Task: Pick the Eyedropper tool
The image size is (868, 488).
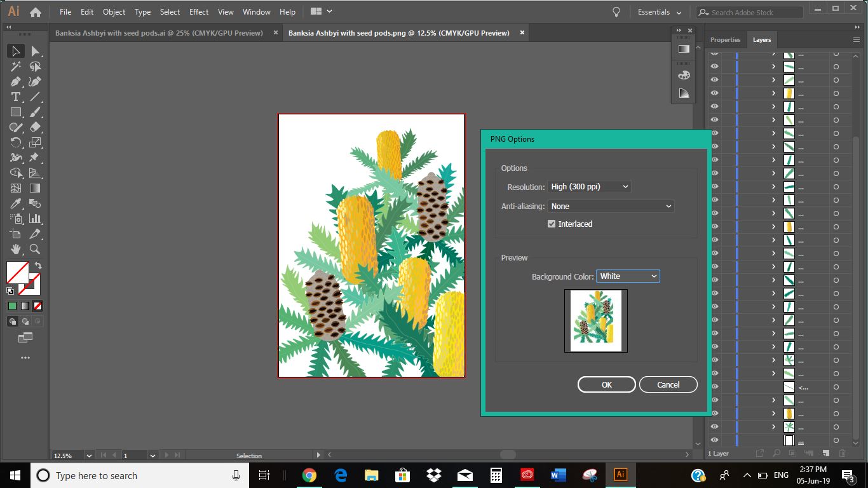Action: pyautogui.click(x=16, y=203)
